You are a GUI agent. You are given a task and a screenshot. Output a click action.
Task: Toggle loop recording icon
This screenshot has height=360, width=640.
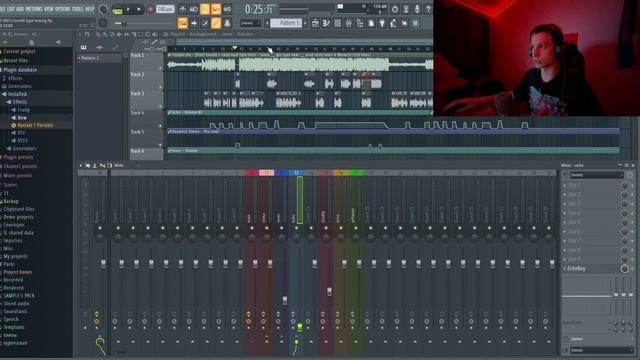tap(227, 9)
